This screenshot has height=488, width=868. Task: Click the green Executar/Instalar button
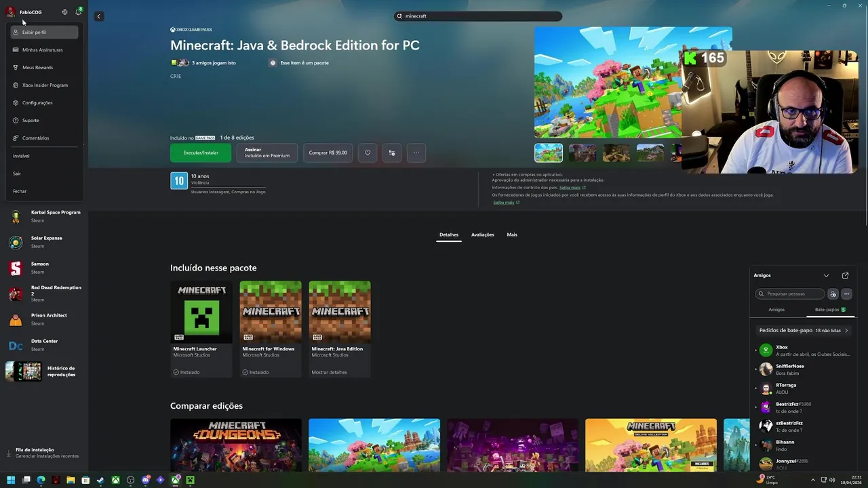201,152
